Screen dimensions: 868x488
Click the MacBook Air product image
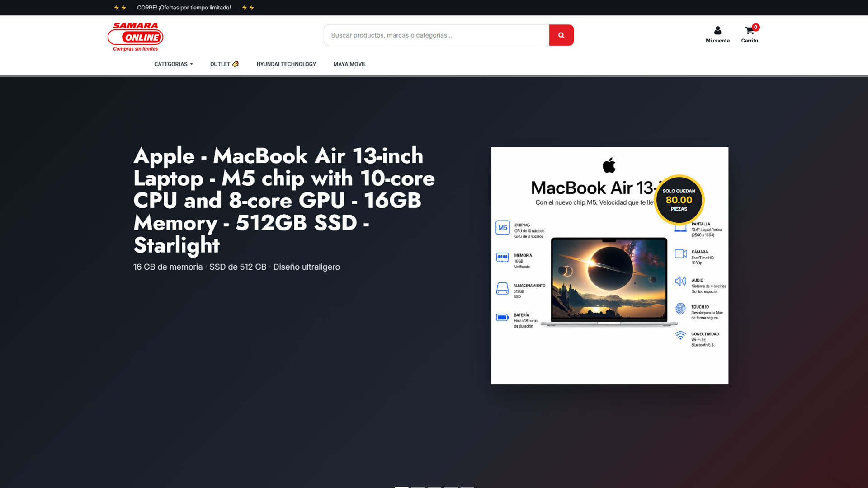[609, 266]
